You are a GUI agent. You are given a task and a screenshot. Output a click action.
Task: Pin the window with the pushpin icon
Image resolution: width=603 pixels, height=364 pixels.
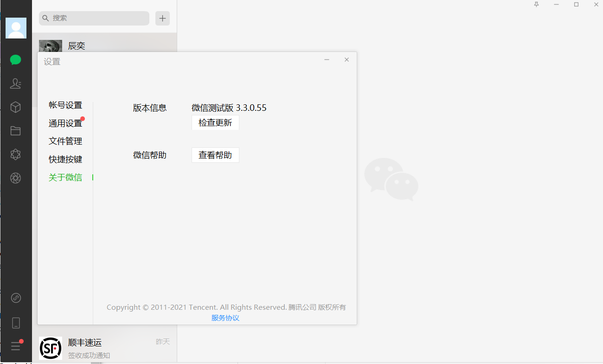tap(536, 4)
